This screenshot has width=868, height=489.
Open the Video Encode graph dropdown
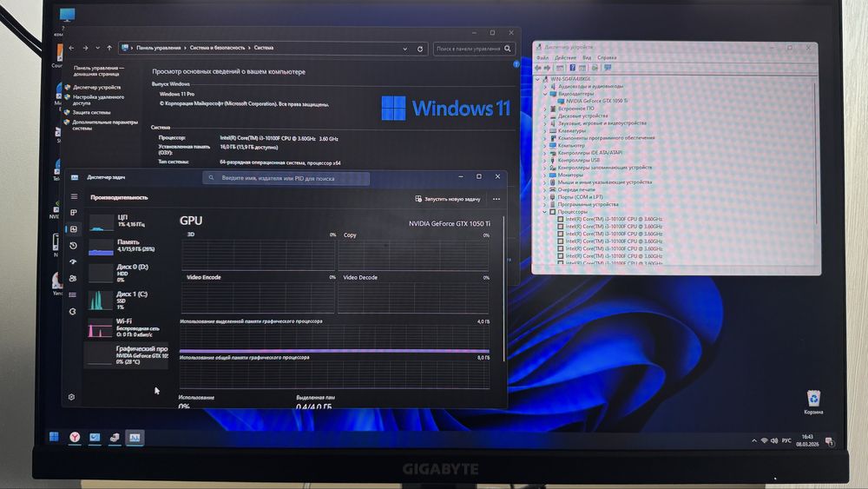click(x=204, y=277)
